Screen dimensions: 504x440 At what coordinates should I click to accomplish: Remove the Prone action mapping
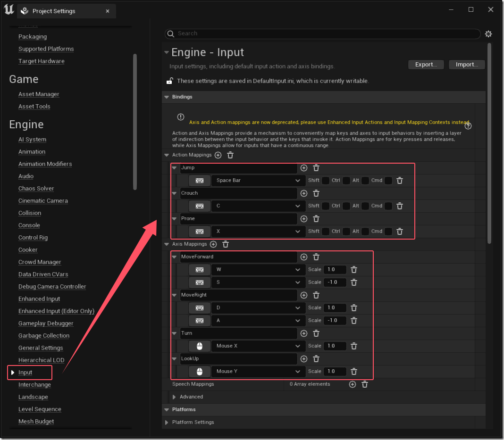click(316, 219)
